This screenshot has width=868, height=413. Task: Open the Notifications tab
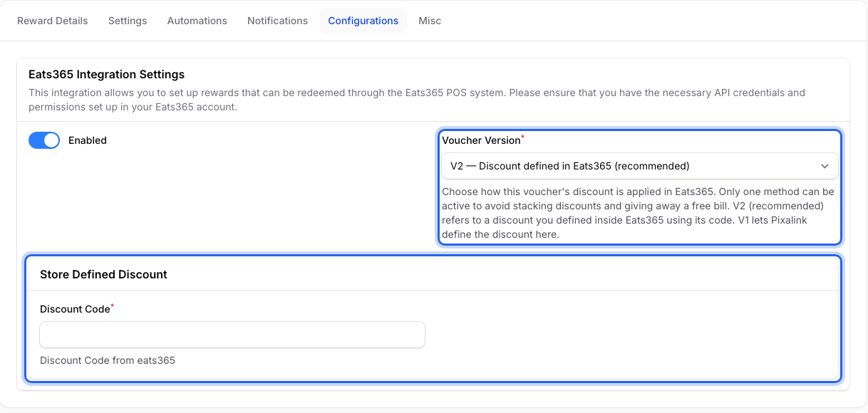(x=278, y=21)
